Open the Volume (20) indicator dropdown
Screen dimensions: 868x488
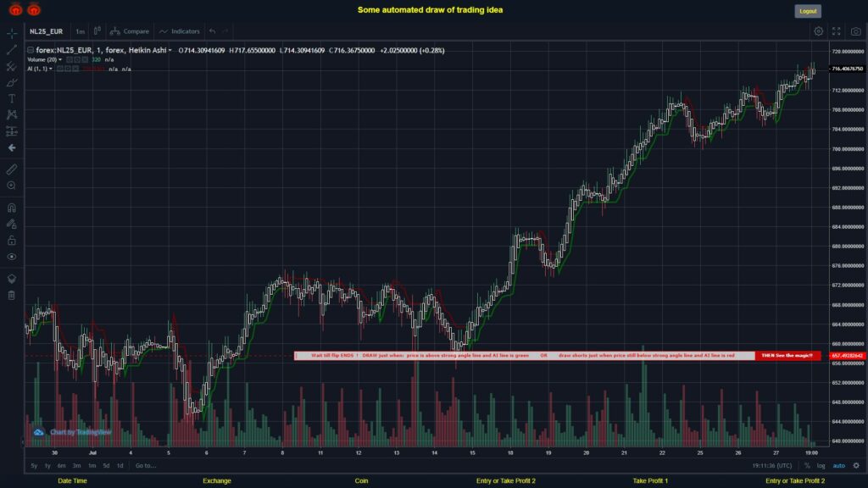click(60, 60)
